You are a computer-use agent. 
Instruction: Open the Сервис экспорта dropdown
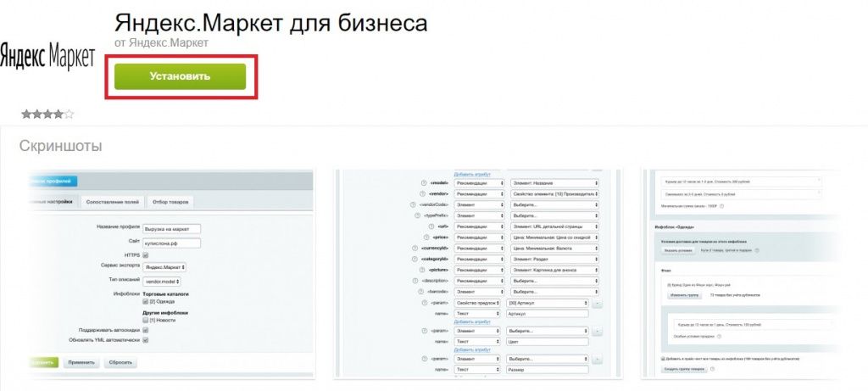[x=164, y=267]
